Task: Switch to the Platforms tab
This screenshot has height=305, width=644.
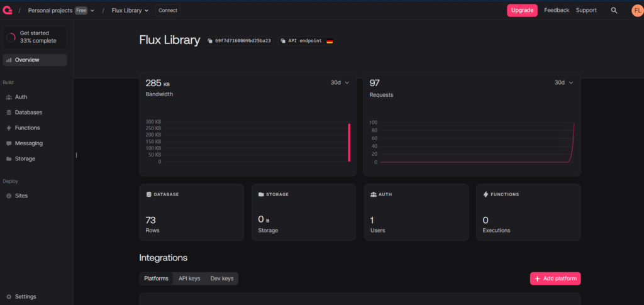Action: (x=156, y=279)
